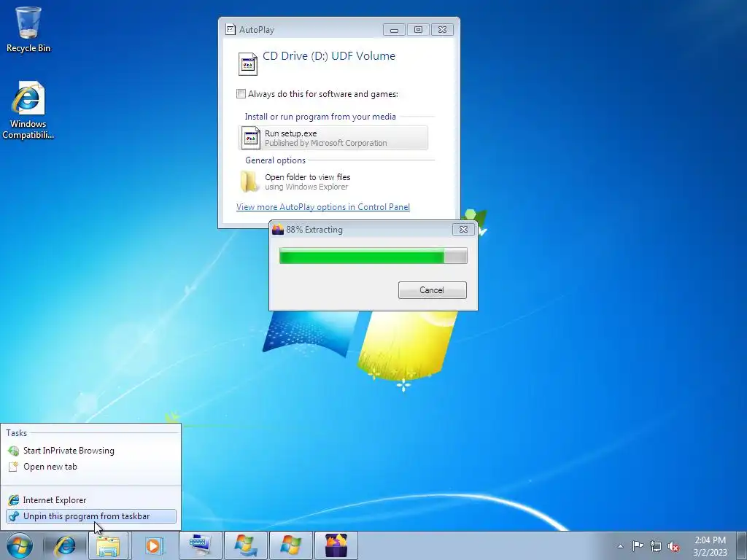Choose Internet Explorer in jump list
Viewport: 747px width, 560px height.
(x=90, y=500)
